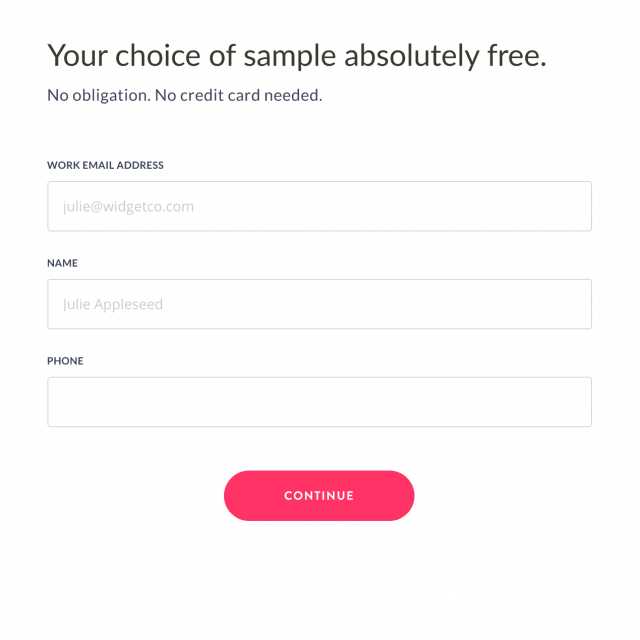Click the "Phone" field label
This screenshot has height=640, width=640.
click(65, 361)
